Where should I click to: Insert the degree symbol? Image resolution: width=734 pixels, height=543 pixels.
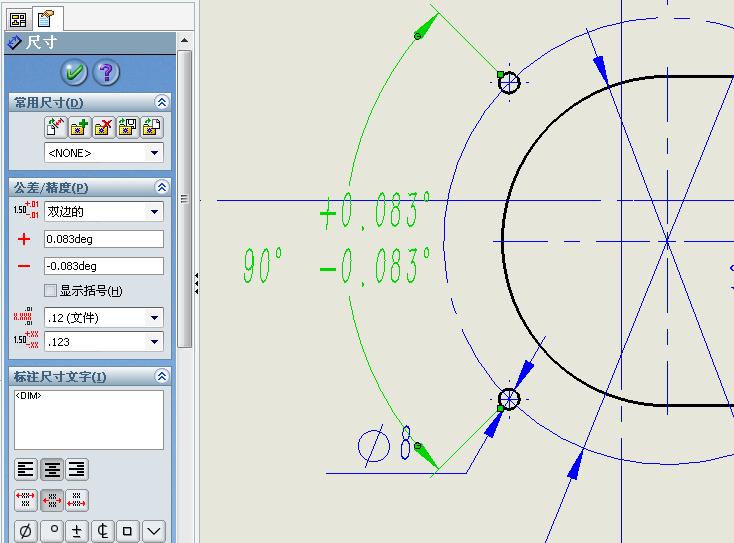pos(51,531)
